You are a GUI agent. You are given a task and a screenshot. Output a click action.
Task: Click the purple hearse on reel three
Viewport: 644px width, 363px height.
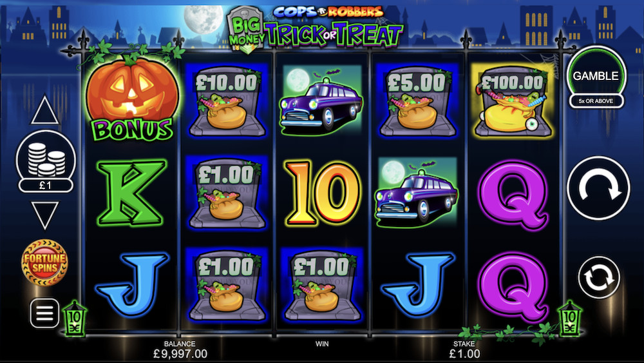tap(321, 101)
